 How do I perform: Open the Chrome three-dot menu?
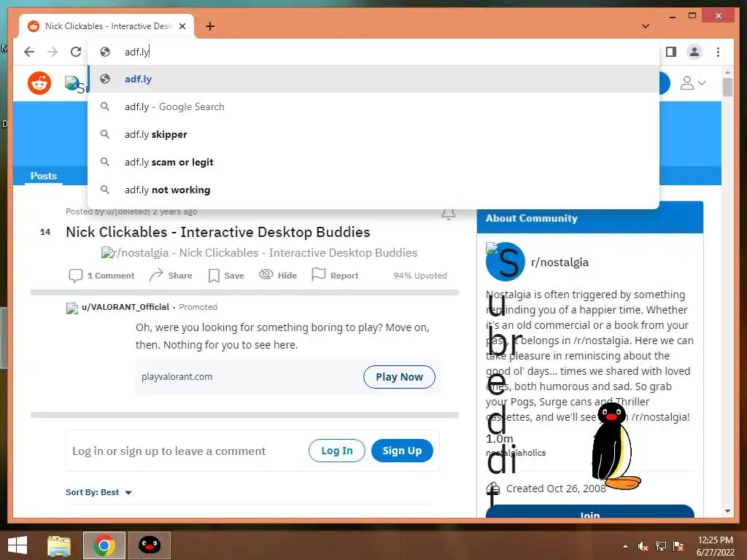pos(718,52)
